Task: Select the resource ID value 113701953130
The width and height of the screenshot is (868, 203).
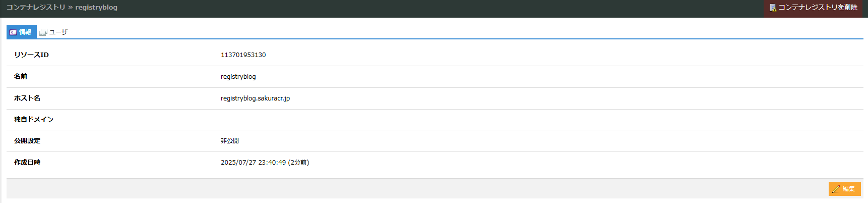Action: point(243,55)
